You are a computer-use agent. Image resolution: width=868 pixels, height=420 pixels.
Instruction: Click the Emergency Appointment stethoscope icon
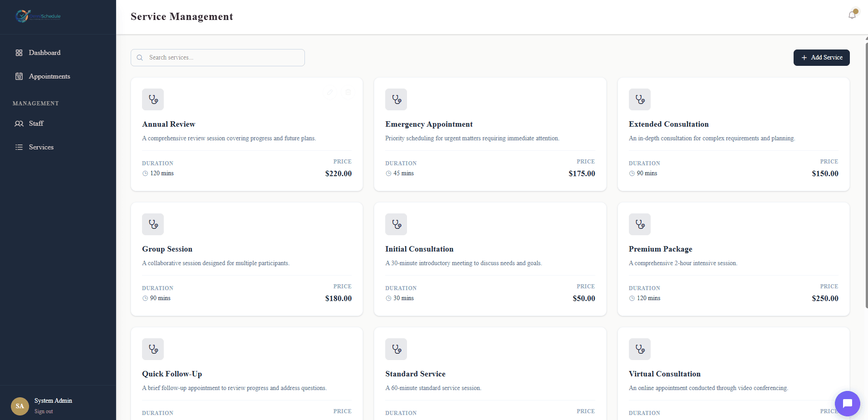click(x=396, y=99)
